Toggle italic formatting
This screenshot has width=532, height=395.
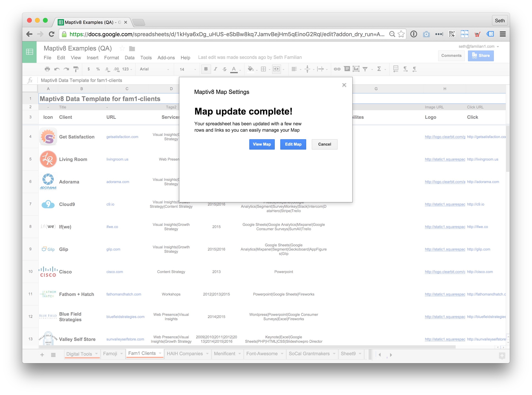click(216, 69)
